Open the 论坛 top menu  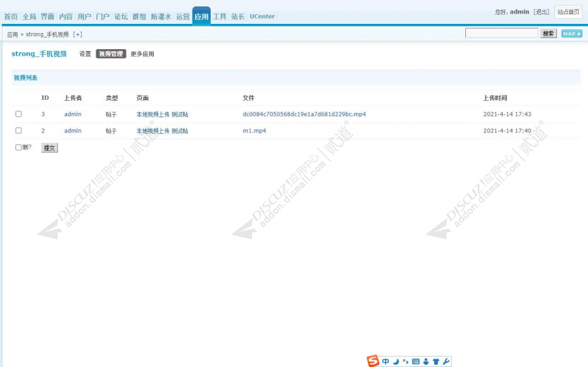121,16
